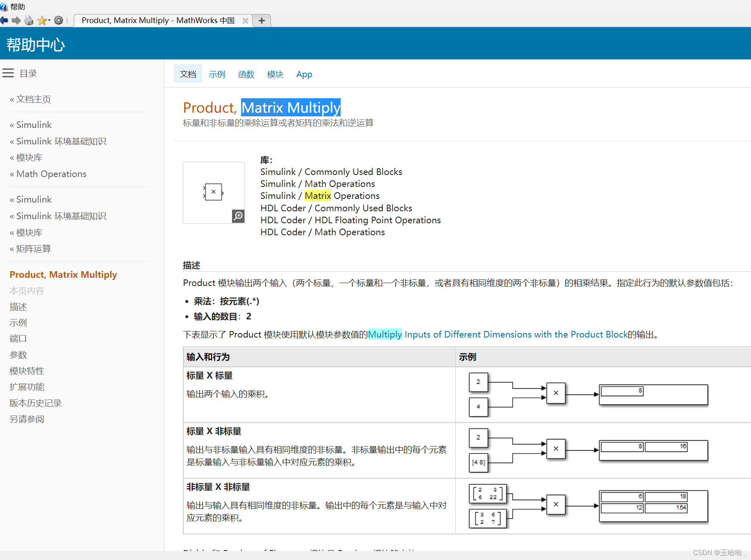Click the Product block thumbnail
The height and width of the screenshot is (560, 751).
pos(213,192)
